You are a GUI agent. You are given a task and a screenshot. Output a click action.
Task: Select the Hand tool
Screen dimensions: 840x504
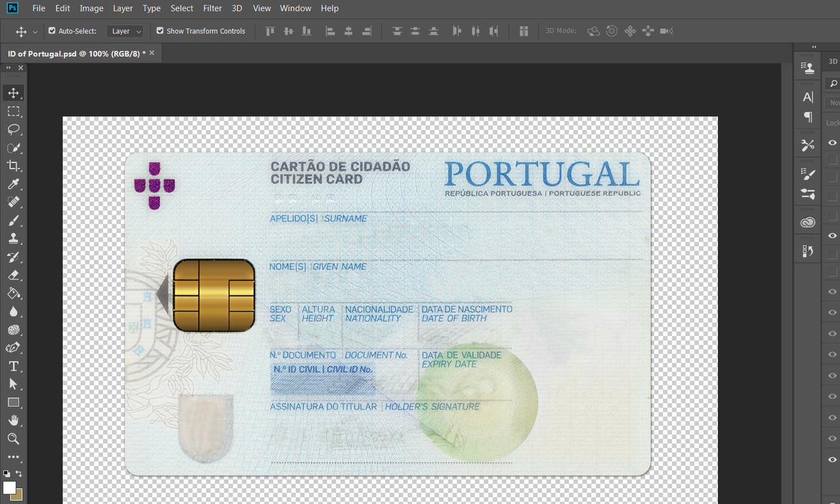(13, 421)
